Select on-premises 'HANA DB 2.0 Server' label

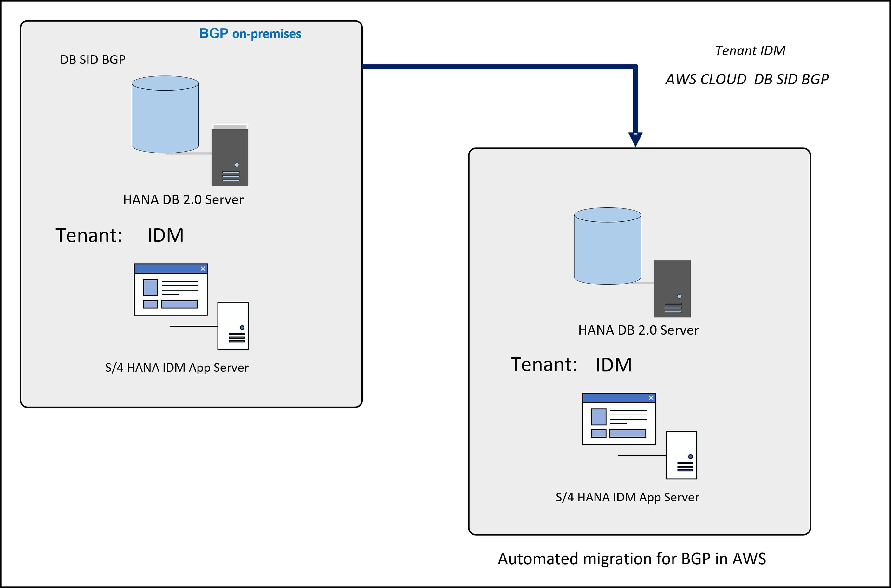point(183,199)
